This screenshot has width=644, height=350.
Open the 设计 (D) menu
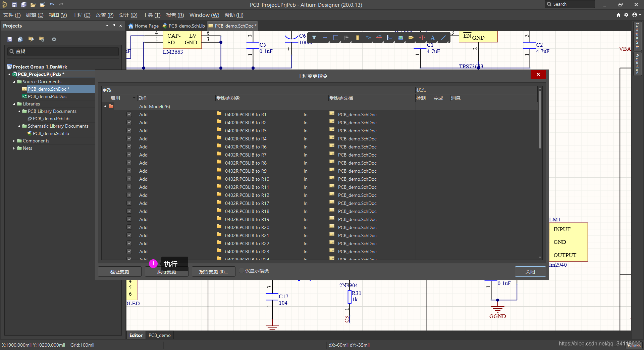pos(128,15)
